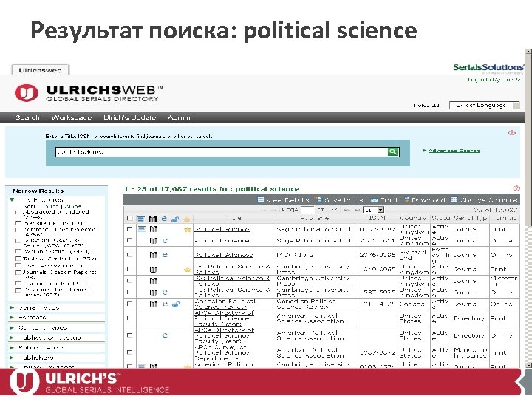Check the MDPI Political Sciences row checkbox
This screenshot has width=532, height=399.
pos(129,254)
